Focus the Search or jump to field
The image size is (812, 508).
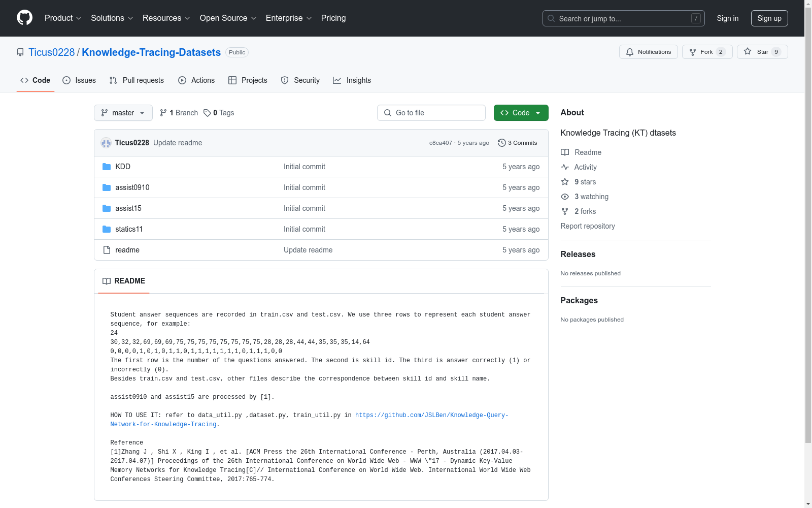(624, 18)
